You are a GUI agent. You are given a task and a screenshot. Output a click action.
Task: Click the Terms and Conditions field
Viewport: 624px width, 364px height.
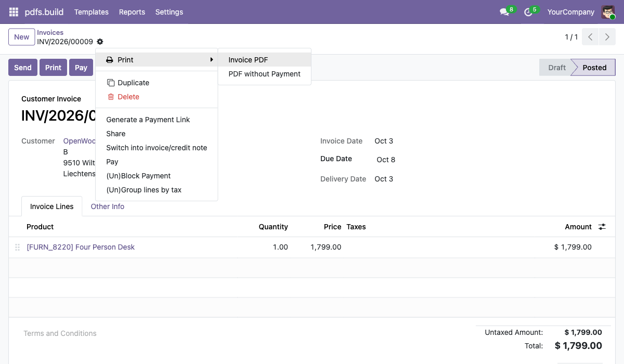(60, 333)
